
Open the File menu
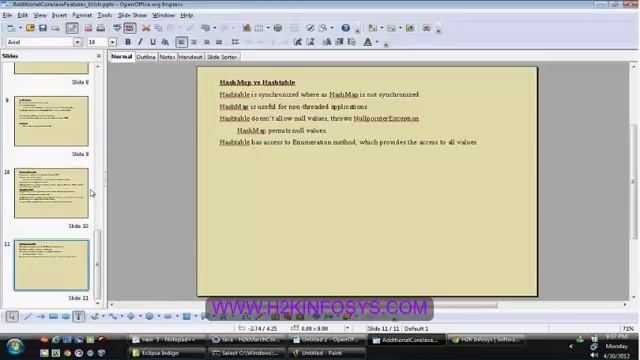tap(7, 15)
